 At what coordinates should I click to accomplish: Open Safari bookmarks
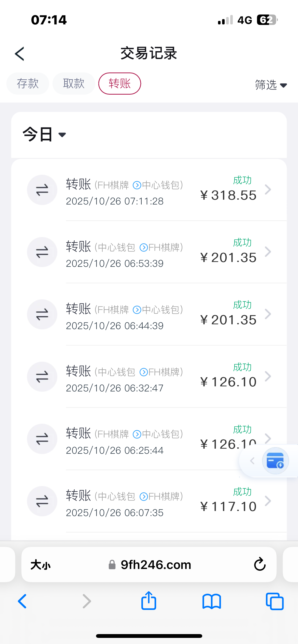[x=212, y=602]
